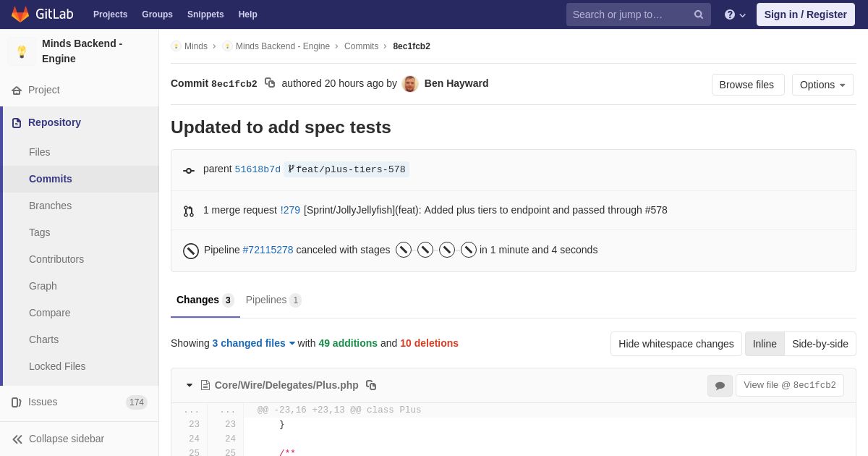Open the Changes tab

(x=205, y=300)
